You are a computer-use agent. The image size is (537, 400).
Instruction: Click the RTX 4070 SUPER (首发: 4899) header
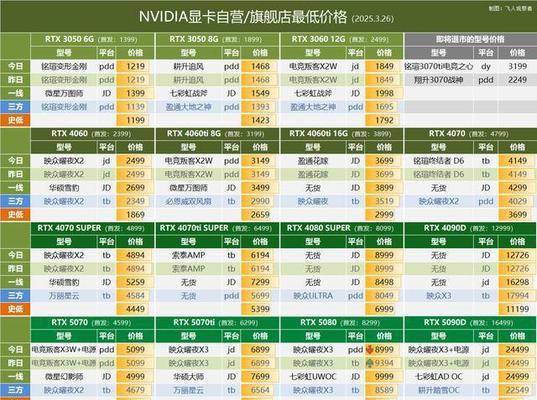click(92, 228)
